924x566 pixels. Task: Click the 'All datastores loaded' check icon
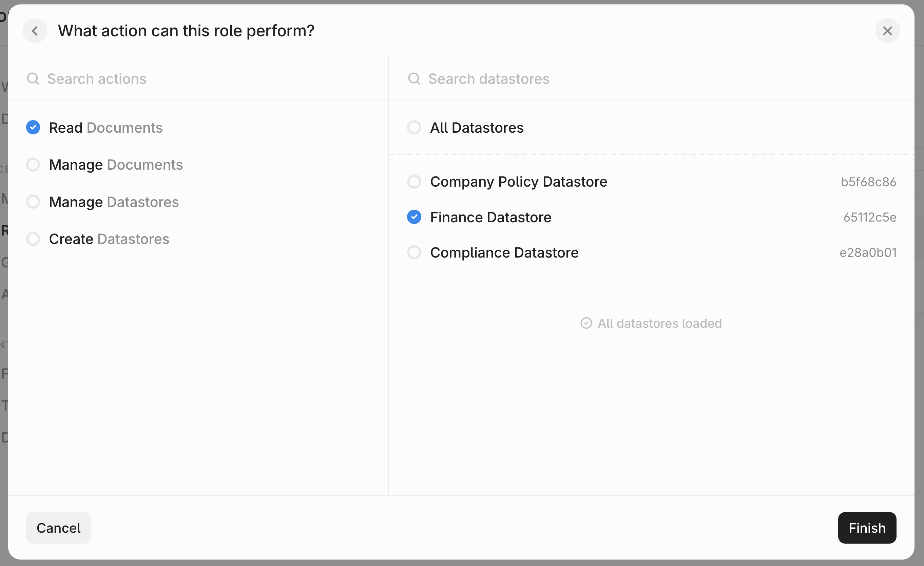(x=586, y=323)
